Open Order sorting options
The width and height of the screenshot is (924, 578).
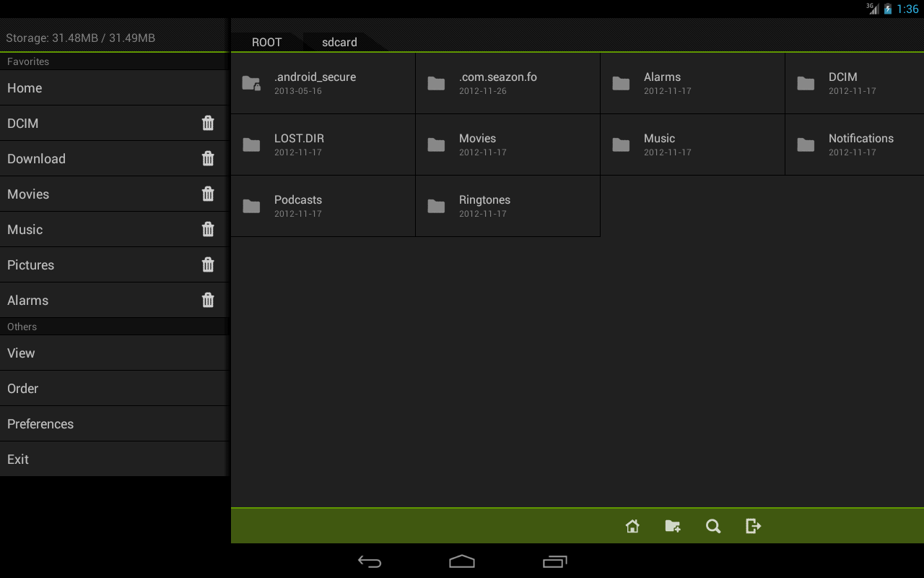pyautogui.click(x=114, y=388)
